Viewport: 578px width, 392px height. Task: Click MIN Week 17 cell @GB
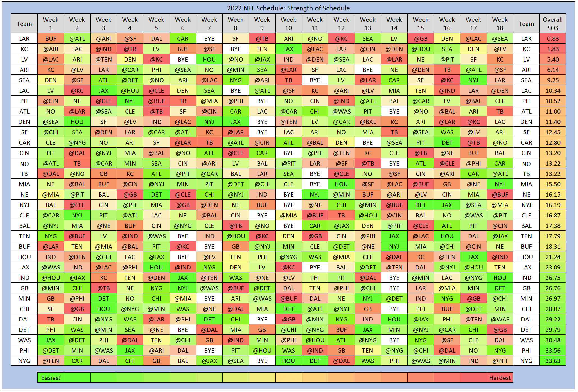473,298
